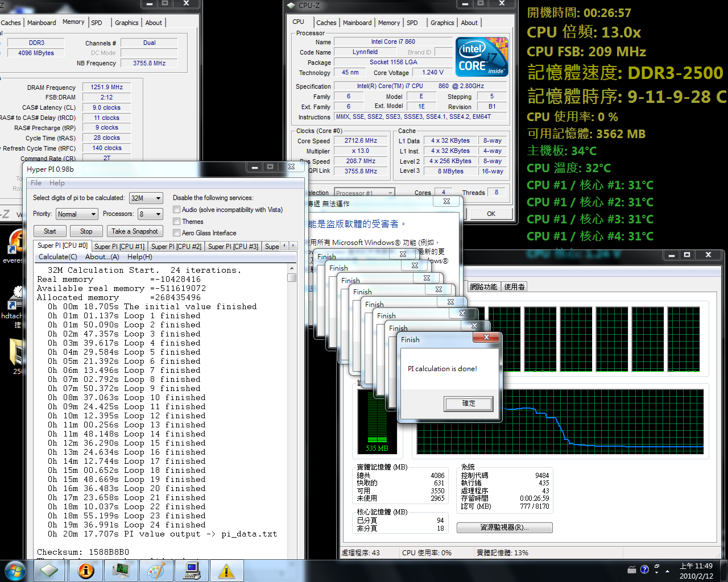The image size is (728, 582).
Task: Open the Processors count dropdown
Action: 150,214
